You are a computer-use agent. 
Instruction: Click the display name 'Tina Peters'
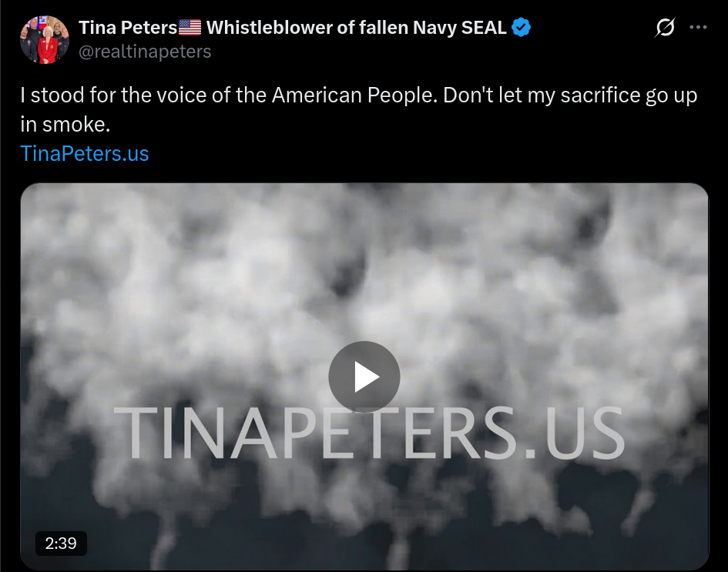[x=128, y=28]
